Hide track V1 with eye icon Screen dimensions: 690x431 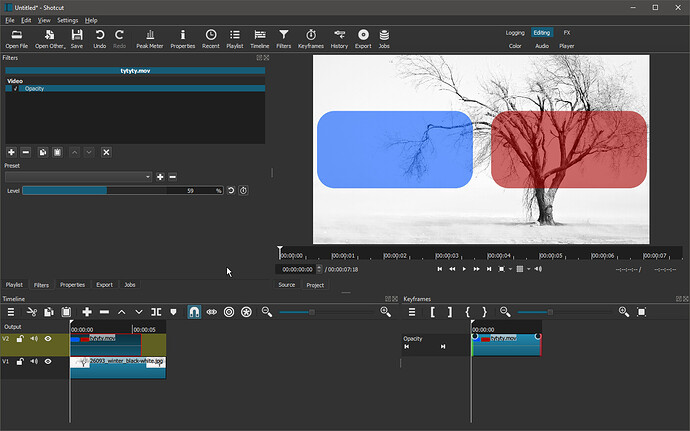point(48,361)
